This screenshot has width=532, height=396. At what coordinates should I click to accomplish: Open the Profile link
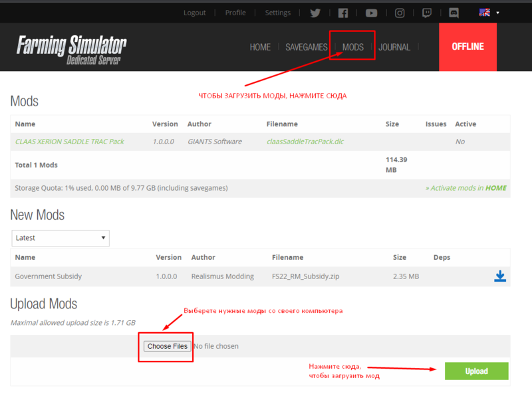coord(235,13)
